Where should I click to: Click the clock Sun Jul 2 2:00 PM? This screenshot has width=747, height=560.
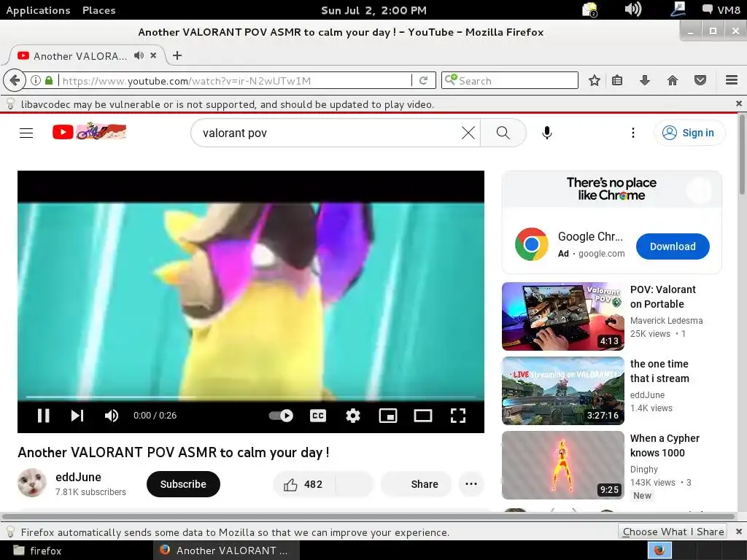tap(373, 10)
